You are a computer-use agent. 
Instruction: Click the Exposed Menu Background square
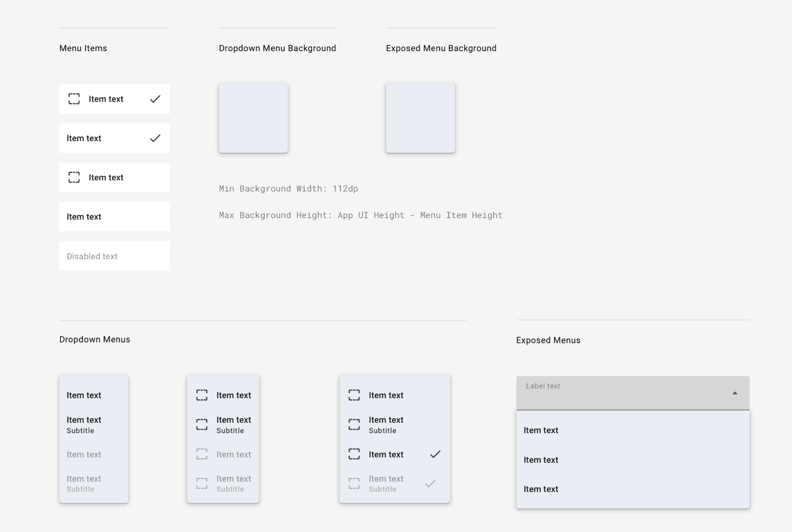click(421, 118)
